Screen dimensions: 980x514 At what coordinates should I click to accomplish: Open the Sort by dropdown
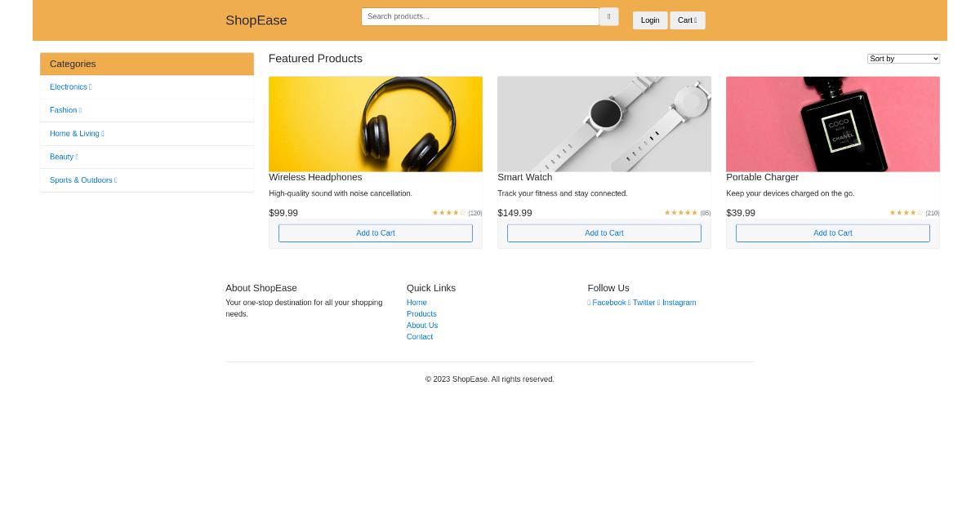tap(903, 58)
